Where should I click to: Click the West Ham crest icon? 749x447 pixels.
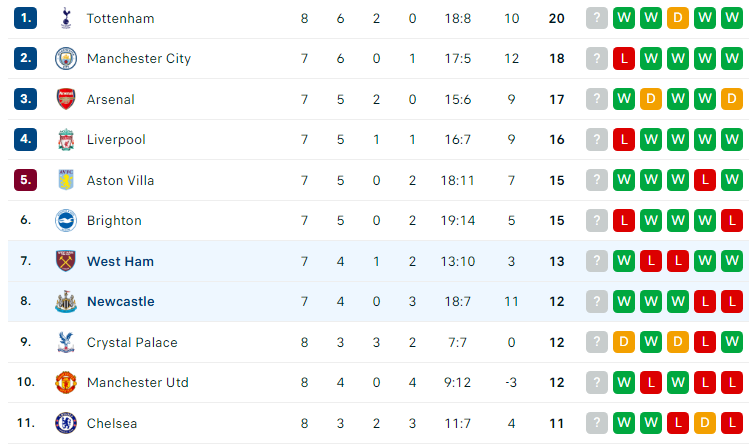[66, 261]
